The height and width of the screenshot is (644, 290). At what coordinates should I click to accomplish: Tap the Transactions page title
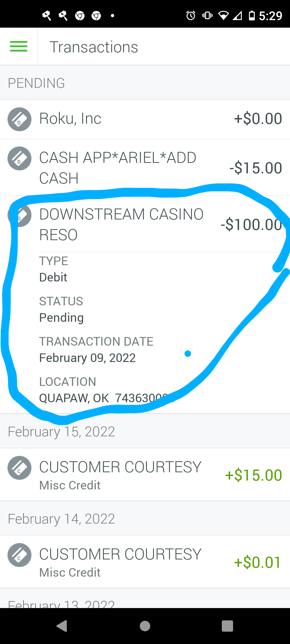coord(94,47)
